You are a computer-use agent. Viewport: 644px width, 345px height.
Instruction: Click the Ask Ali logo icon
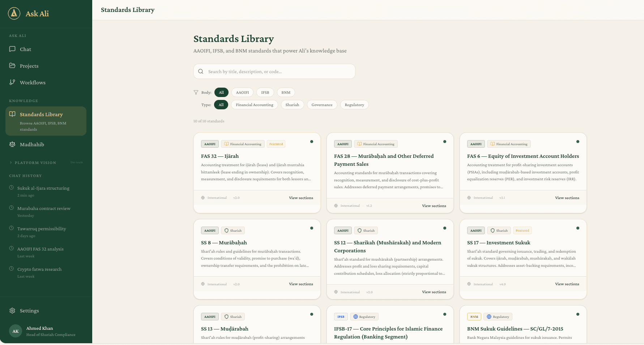(x=13, y=13)
